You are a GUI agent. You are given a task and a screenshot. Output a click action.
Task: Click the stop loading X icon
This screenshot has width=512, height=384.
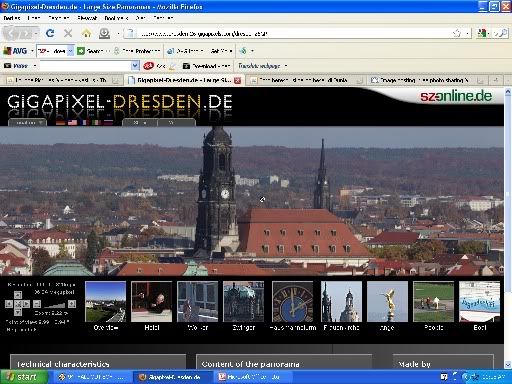click(68, 33)
